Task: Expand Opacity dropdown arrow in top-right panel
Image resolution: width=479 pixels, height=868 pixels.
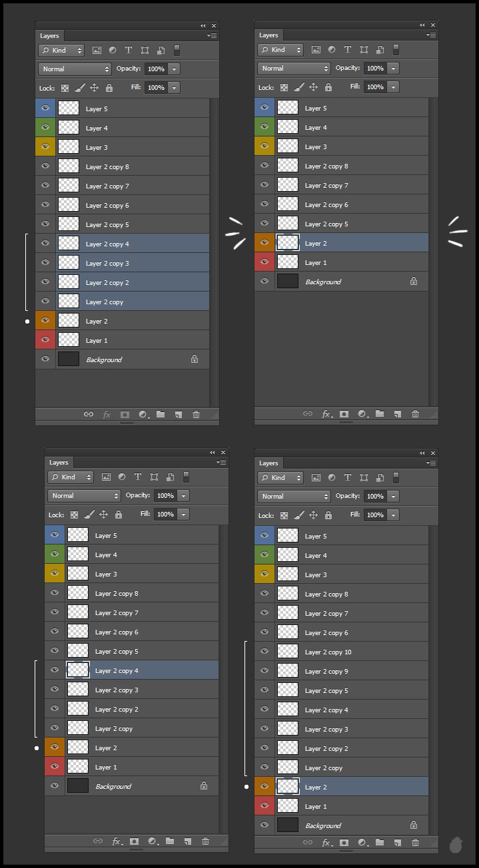Action: point(394,69)
